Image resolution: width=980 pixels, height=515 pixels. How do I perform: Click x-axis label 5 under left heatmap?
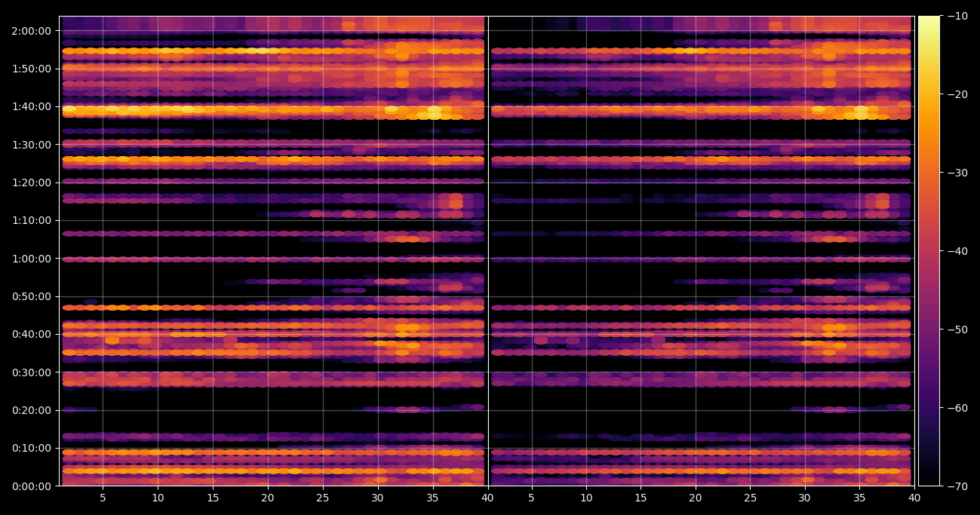pyautogui.click(x=103, y=498)
